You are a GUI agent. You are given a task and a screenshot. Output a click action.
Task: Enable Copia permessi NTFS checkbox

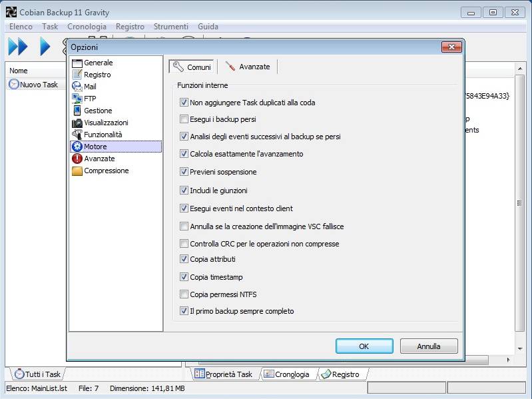click(184, 294)
